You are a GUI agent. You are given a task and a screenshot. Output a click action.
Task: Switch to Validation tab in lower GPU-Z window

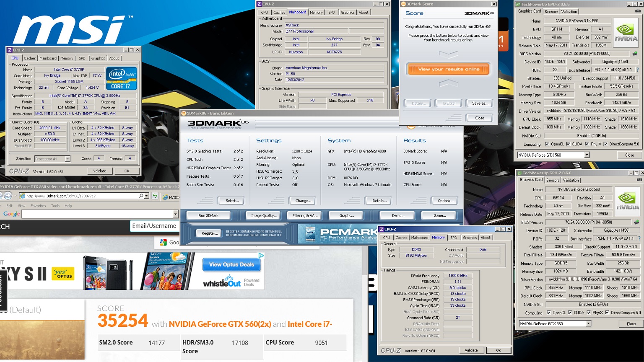click(x=571, y=180)
